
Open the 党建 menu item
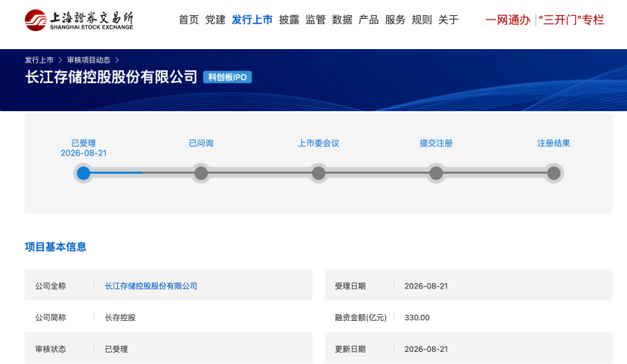(x=215, y=20)
